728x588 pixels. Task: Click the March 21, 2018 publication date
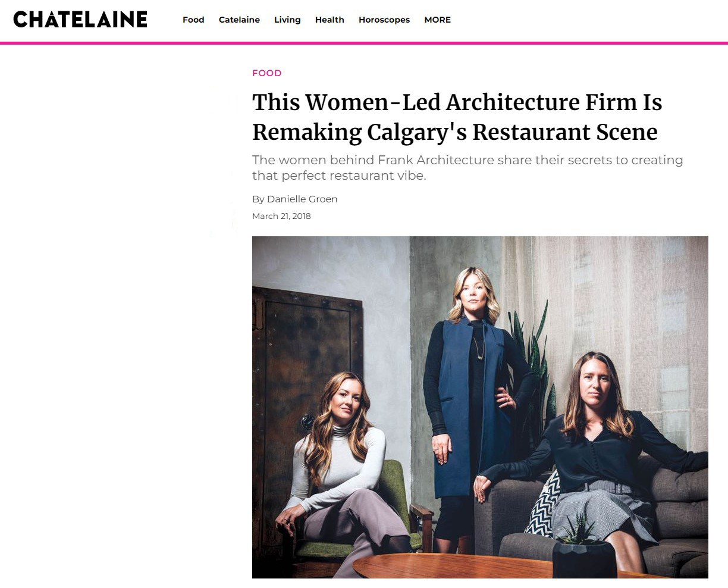point(281,216)
